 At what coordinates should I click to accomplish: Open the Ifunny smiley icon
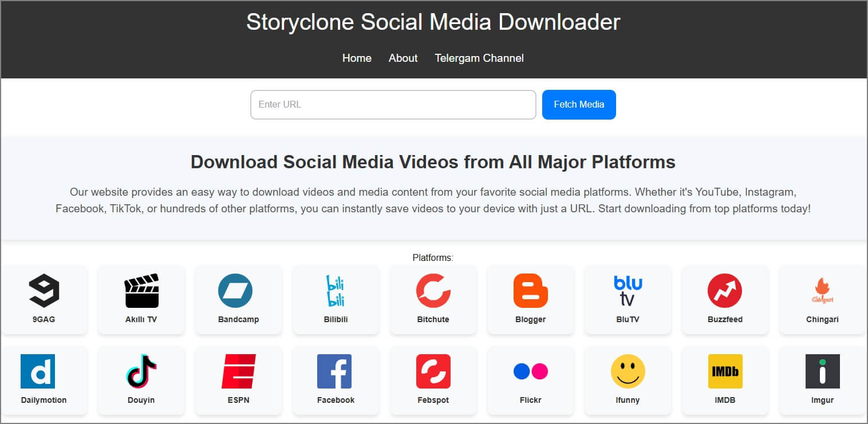click(x=628, y=371)
